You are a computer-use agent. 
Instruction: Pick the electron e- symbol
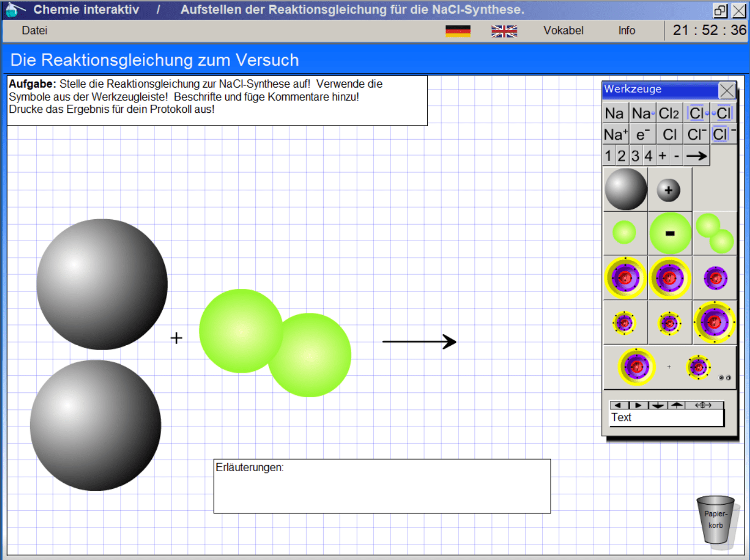click(642, 134)
